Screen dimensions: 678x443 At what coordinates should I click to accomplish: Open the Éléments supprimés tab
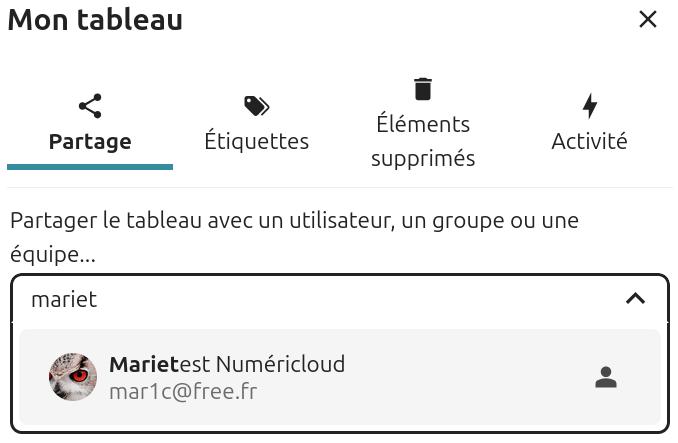tap(423, 140)
